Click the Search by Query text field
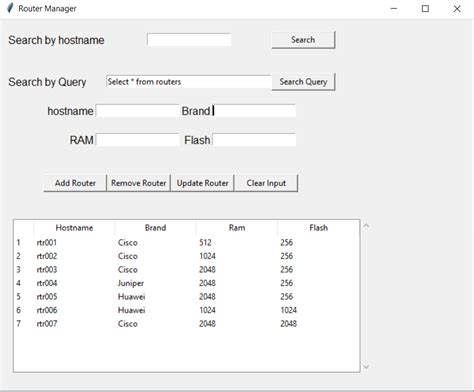 pos(189,82)
